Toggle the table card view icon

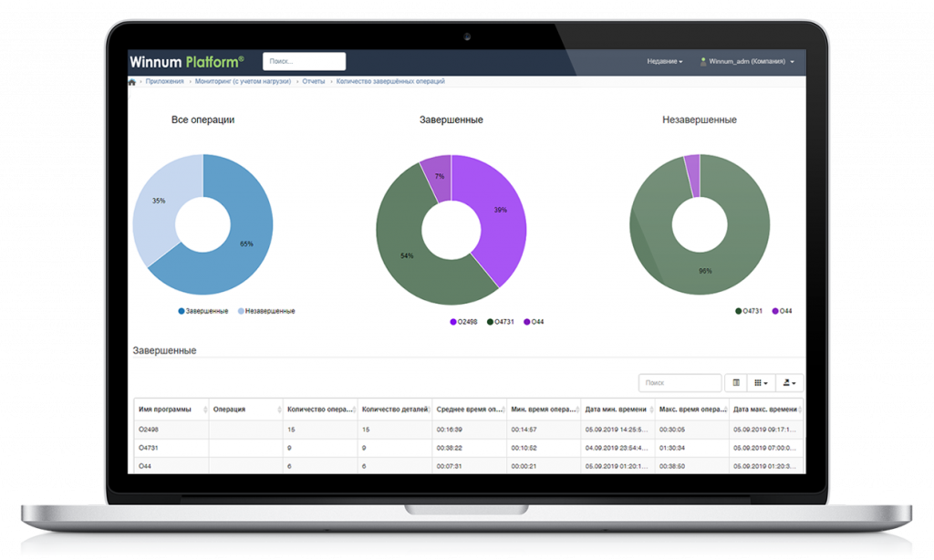(735, 383)
